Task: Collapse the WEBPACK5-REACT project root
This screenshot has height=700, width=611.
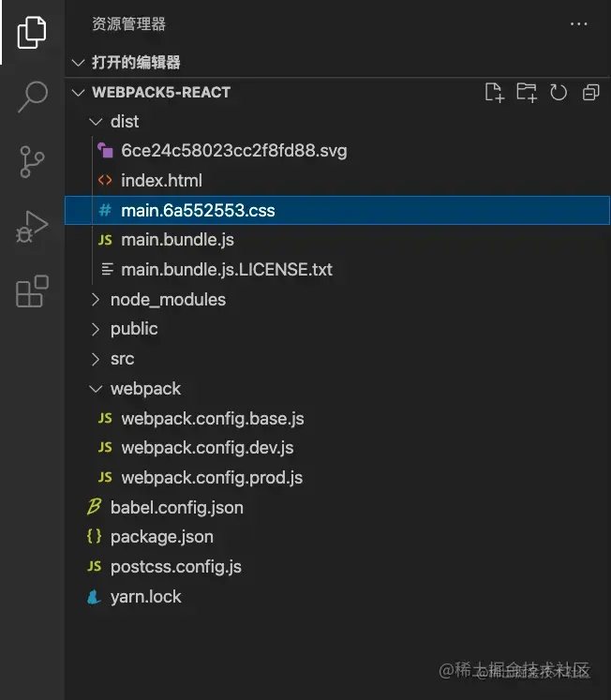Action: (x=78, y=93)
